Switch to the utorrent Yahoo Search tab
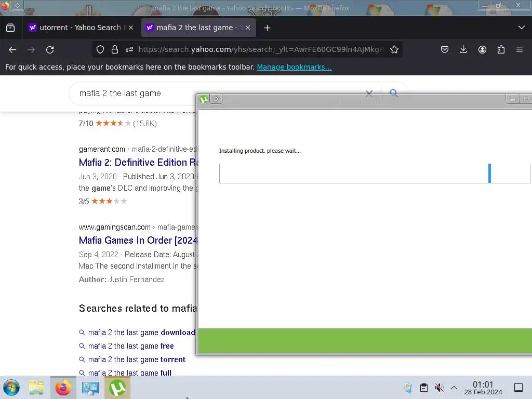This screenshot has height=399, width=532. [x=80, y=28]
